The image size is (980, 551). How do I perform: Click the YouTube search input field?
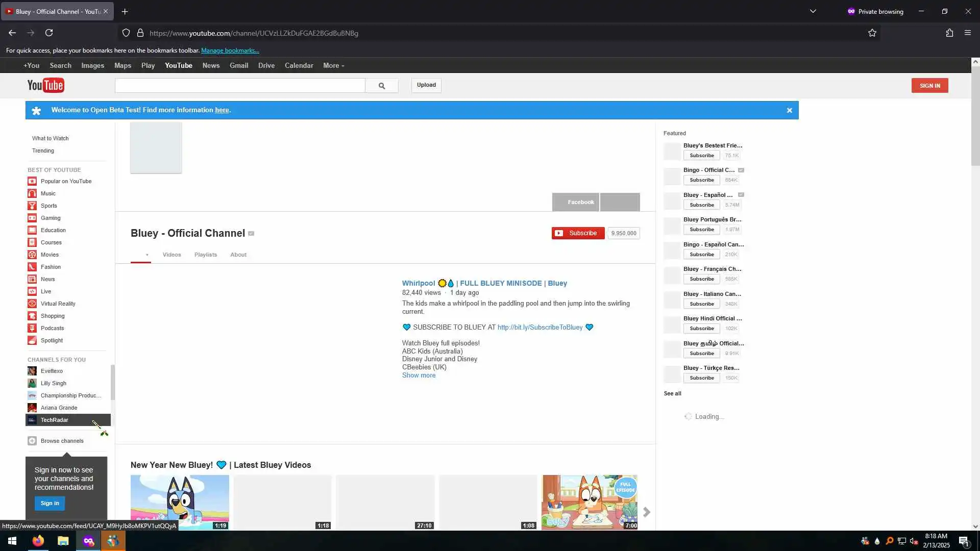point(240,86)
